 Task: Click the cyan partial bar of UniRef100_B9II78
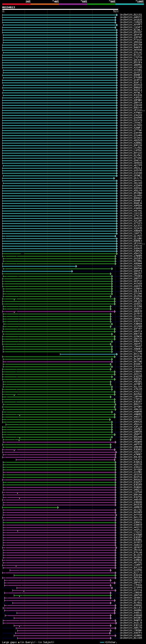[89, 354]
